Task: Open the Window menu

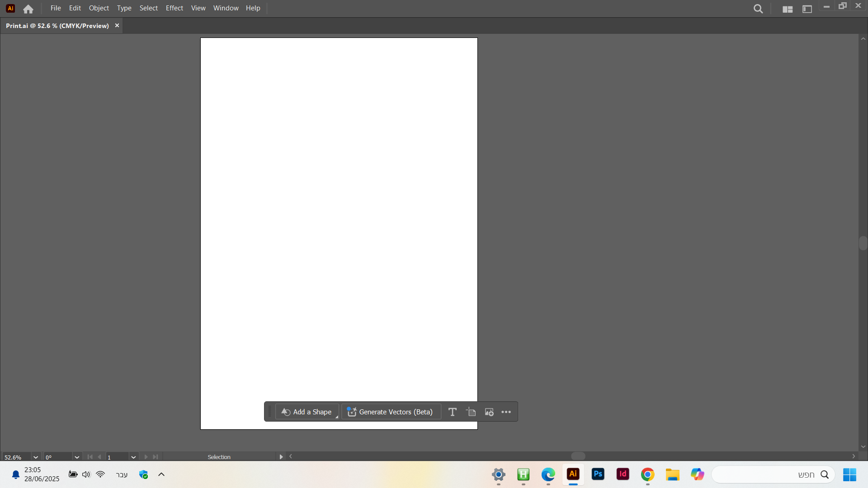Action: (226, 8)
